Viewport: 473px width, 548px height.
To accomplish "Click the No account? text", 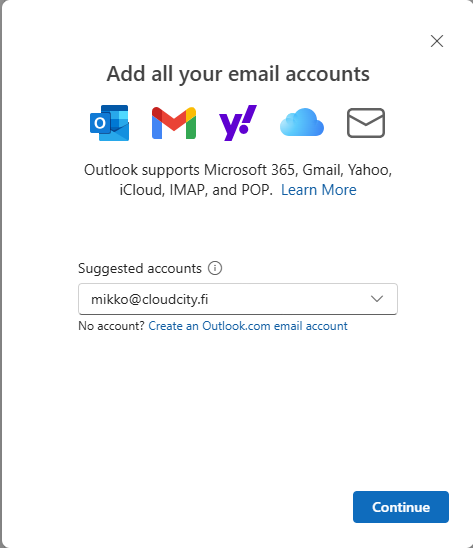I will tap(111, 326).
